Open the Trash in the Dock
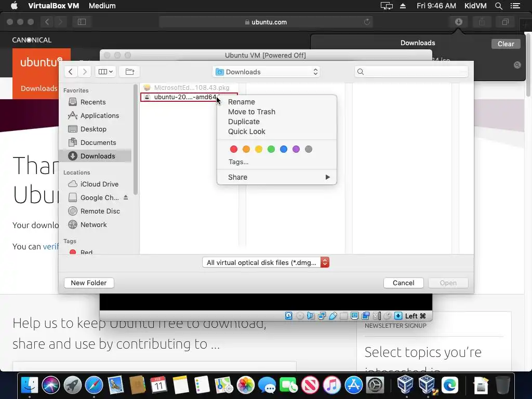The image size is (532, 399). point(503,385)
